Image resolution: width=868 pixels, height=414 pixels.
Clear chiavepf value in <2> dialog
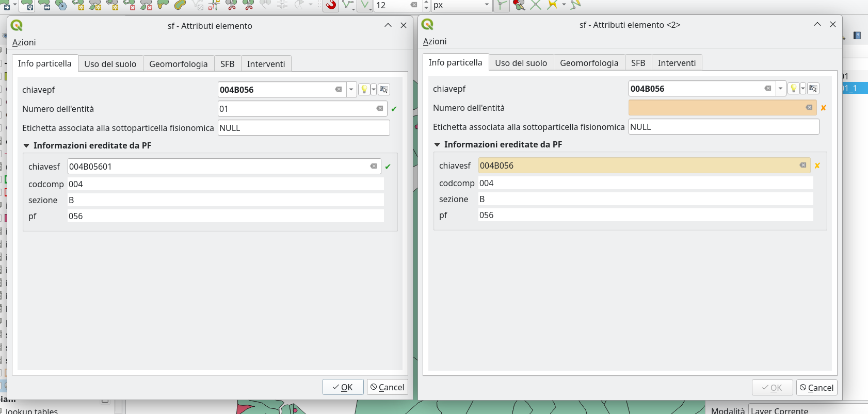(768, 88)
